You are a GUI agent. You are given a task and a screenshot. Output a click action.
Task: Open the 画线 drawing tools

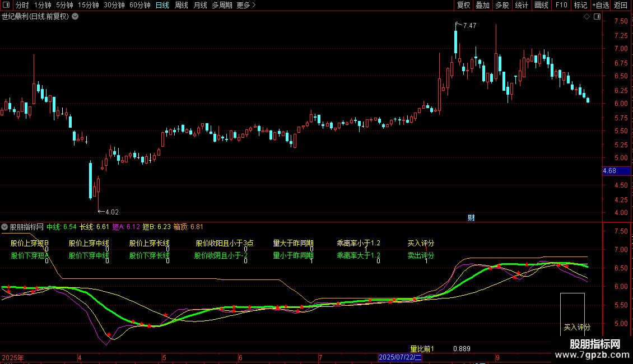(541, 5)
